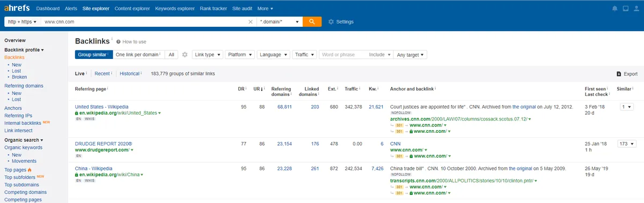
Task: Open the Language filter dropdown
Action: click(x=273, y=55)
